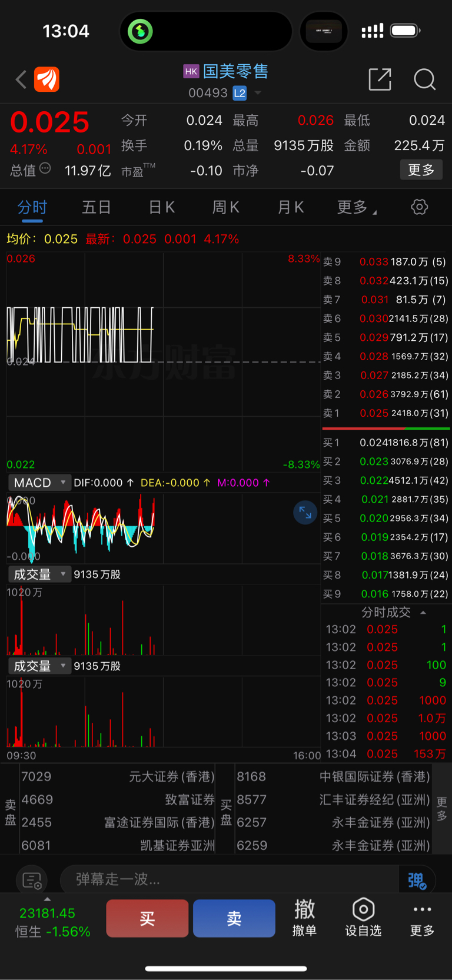Tap the MACD histogram chart
Viewport: 452px width, 980px height.
163,529
